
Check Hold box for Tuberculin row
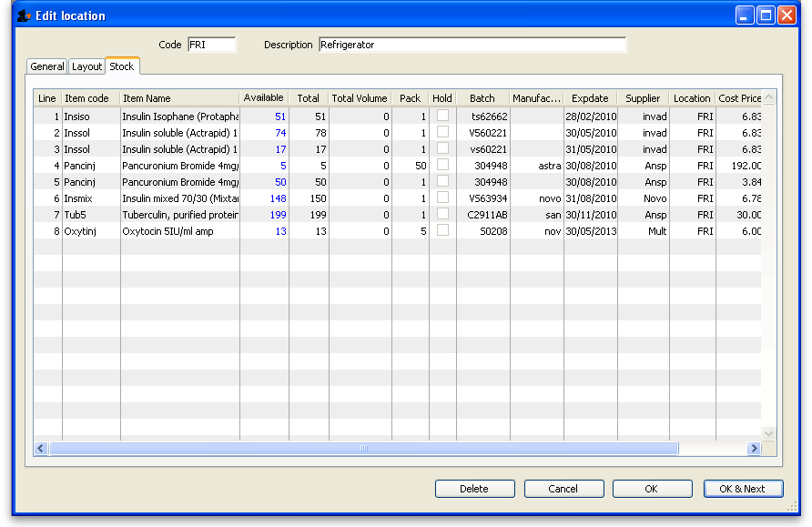442,214
